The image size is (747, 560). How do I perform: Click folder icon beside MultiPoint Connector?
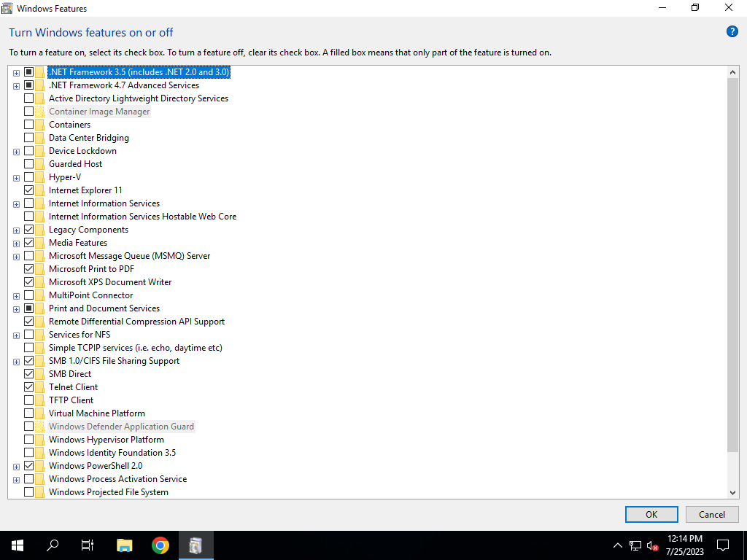pyautogui.click(x=40, y=295)
